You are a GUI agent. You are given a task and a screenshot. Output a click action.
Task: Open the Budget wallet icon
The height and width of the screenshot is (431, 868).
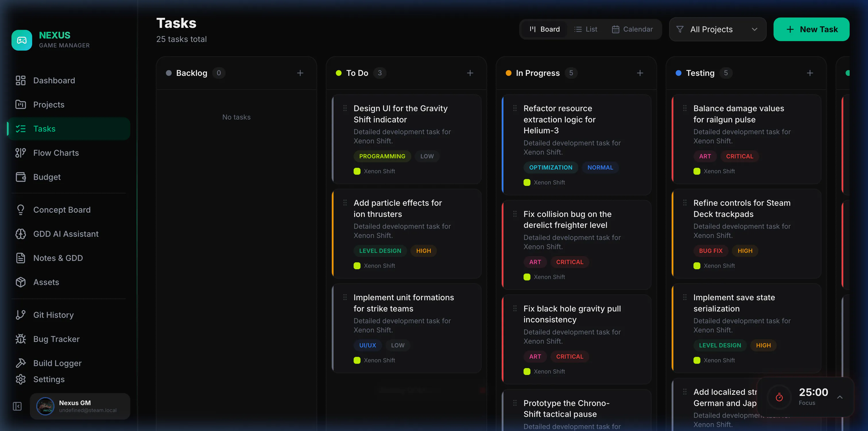coord(21,177)
